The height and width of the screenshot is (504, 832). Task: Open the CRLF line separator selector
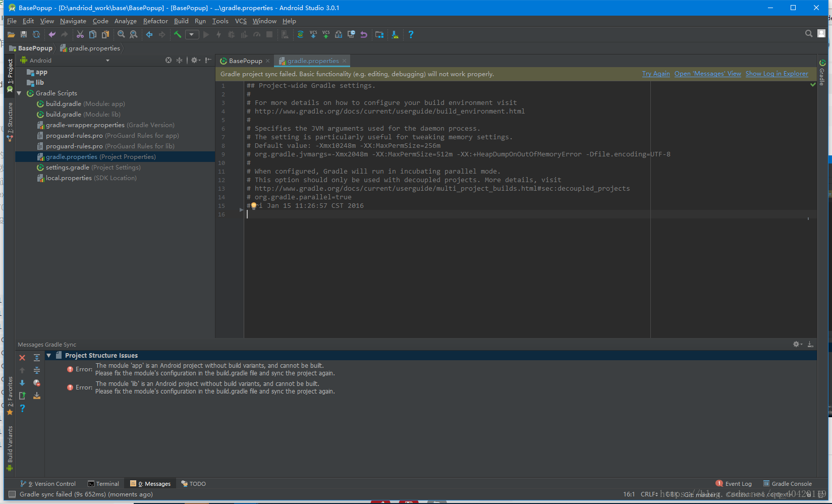649,494
